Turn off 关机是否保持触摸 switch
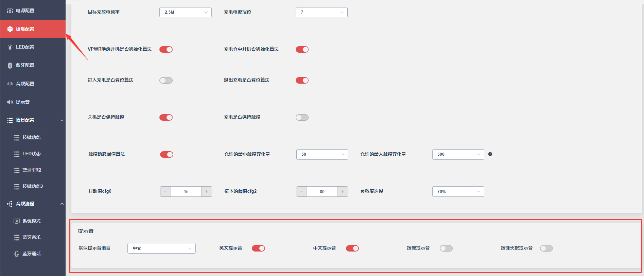 166,117
